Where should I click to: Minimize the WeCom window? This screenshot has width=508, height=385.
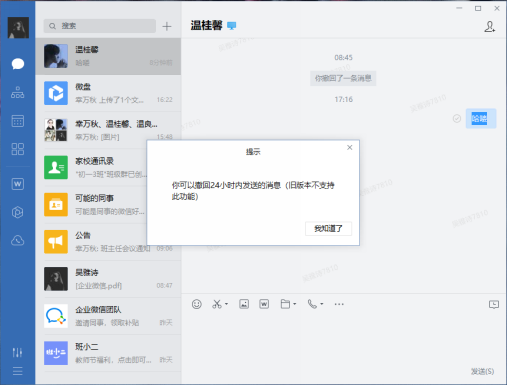point(459,8)
